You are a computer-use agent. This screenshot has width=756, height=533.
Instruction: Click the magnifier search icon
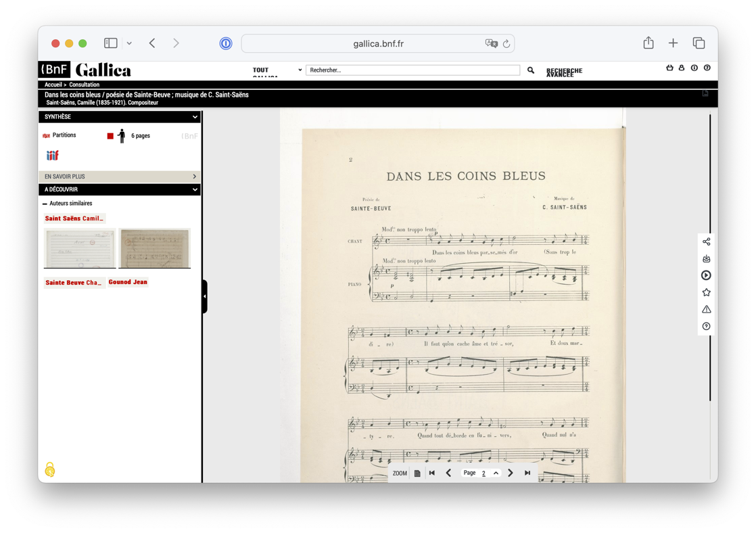(x=531, y=70)
